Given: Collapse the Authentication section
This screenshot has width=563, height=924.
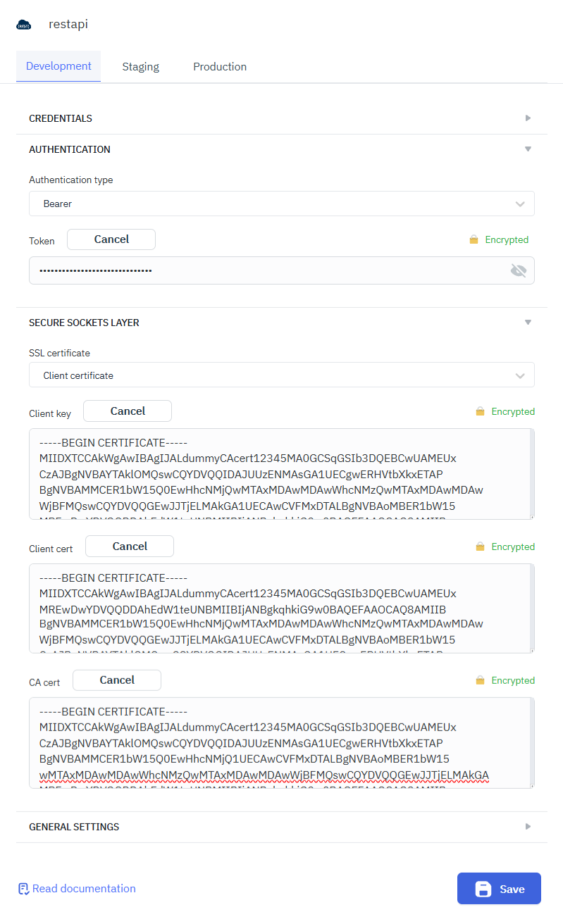Looking at the screenshot, I should [x=528, y=149].
